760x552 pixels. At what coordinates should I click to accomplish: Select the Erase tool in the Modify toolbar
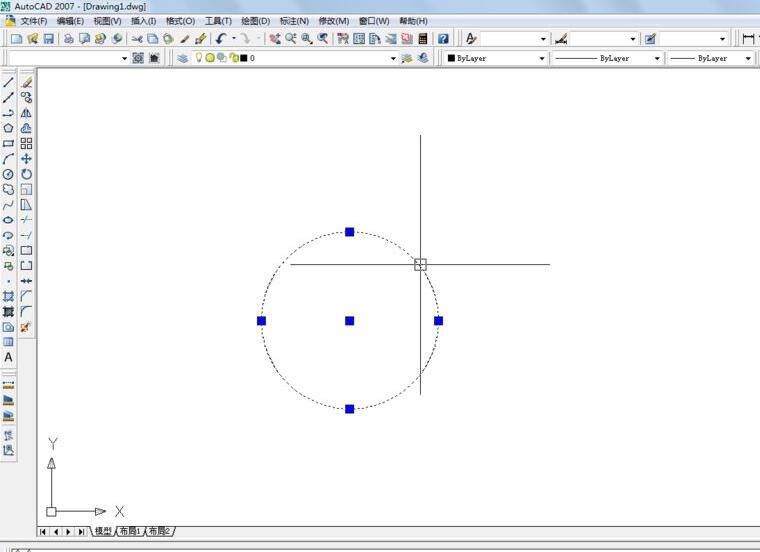[x=26, y=82]
